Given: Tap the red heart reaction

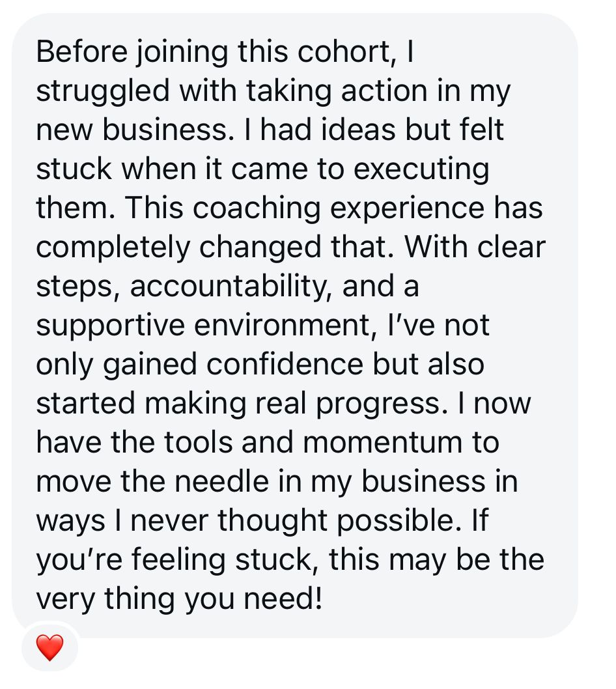Looking at the screenshot, I should 49,647.
